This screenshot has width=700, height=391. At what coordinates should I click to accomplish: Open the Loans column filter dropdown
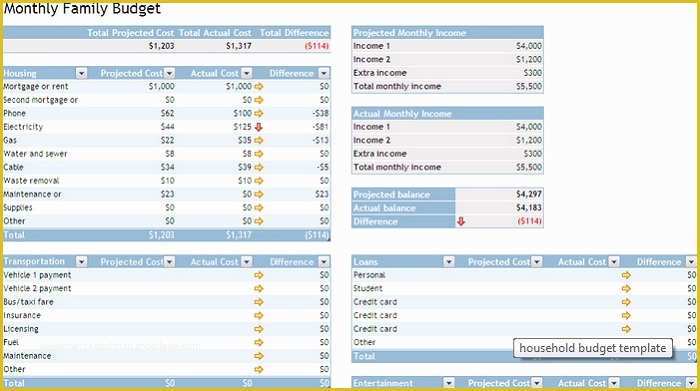(449, 262)
